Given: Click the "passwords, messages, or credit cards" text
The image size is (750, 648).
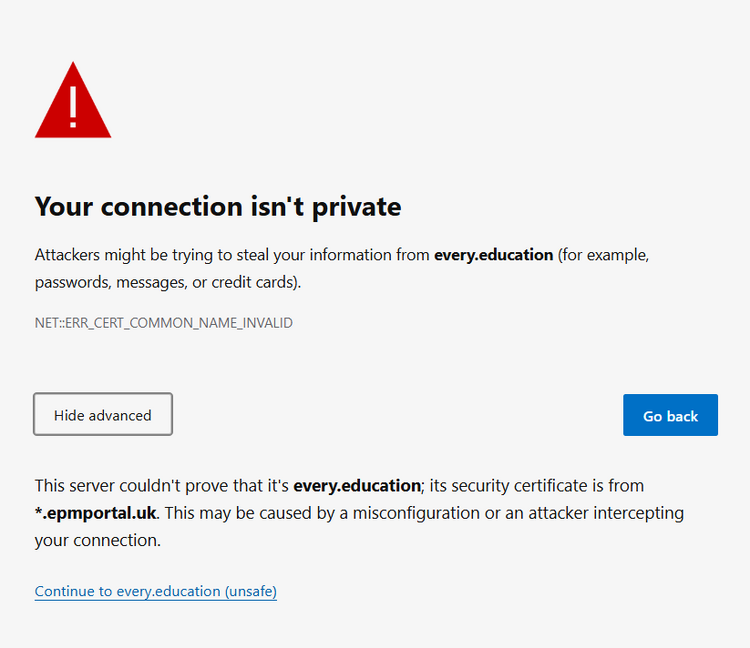Looking at the screenshot, I should click(165, 282).
